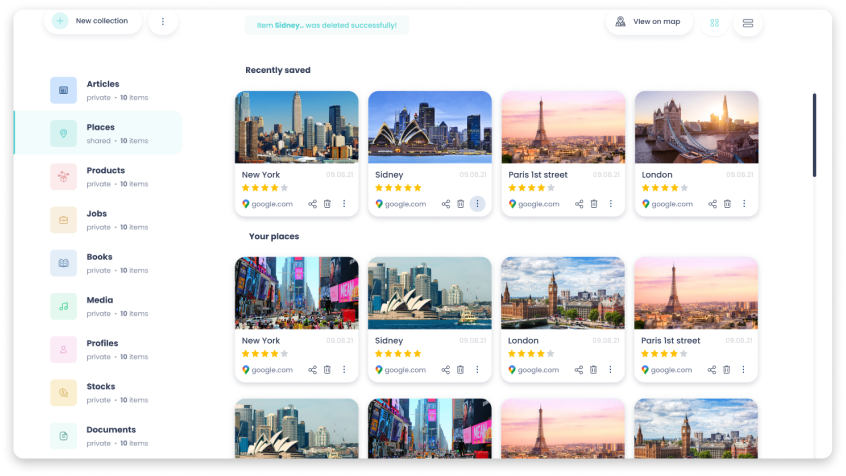Delete the Sidney card in Recently saved

[460, 204]
